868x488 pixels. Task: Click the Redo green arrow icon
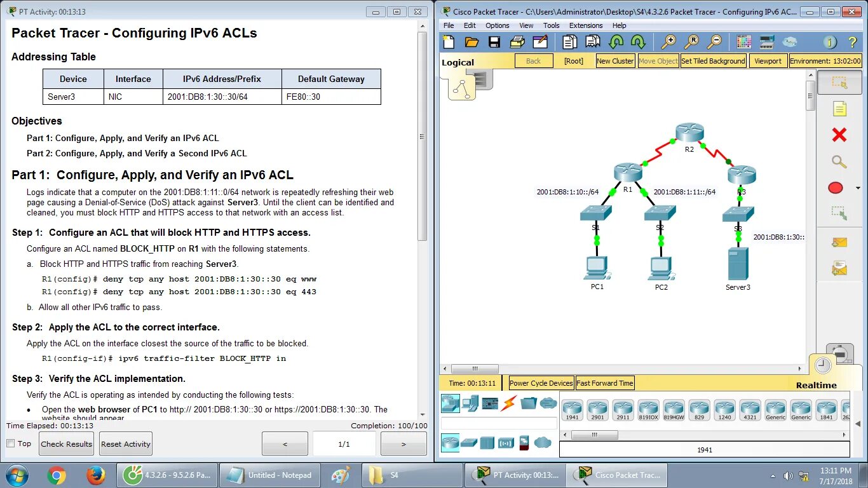point(638,43)
